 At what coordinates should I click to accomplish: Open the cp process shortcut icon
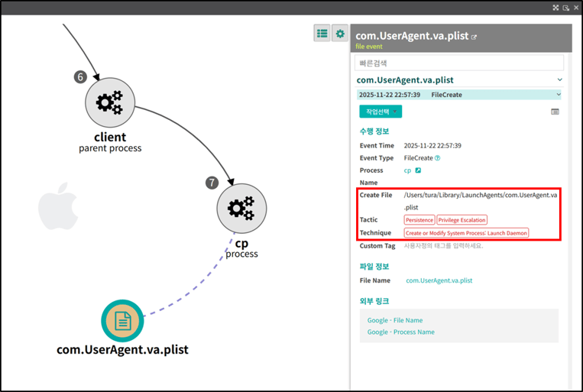coord(418,170)
